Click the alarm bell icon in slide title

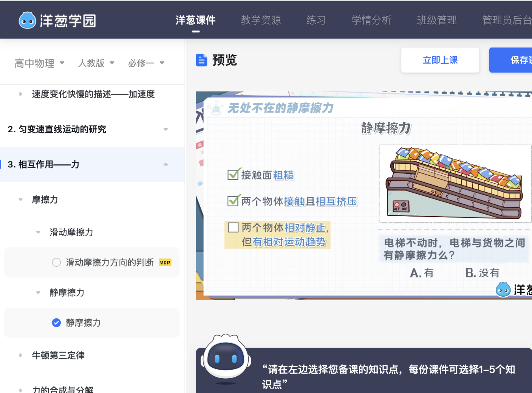coord(216,108)
